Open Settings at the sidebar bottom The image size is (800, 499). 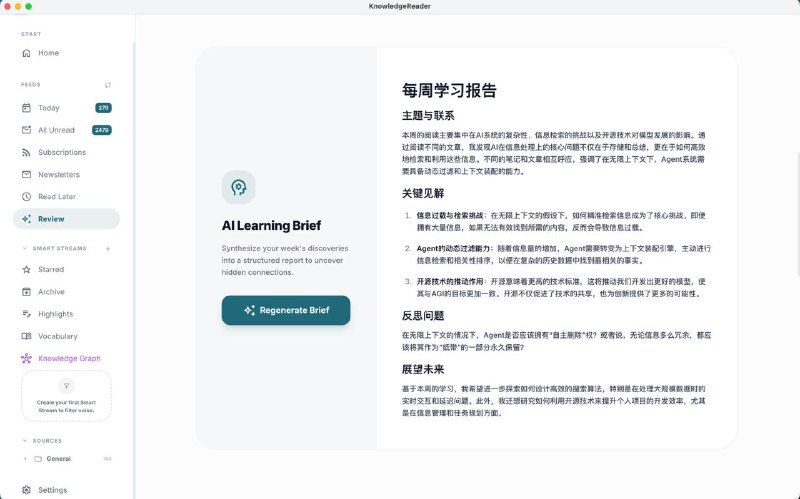pyautogui.click(x=52, y=490)
